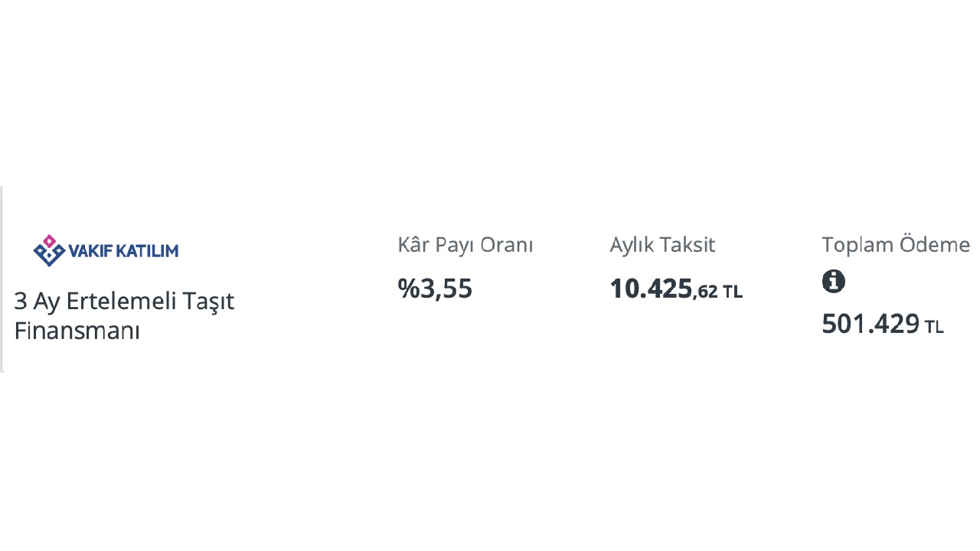The image size is (980, 551).
Task: Click the word Taksit in column header
Action: click(x=688, y=245)
